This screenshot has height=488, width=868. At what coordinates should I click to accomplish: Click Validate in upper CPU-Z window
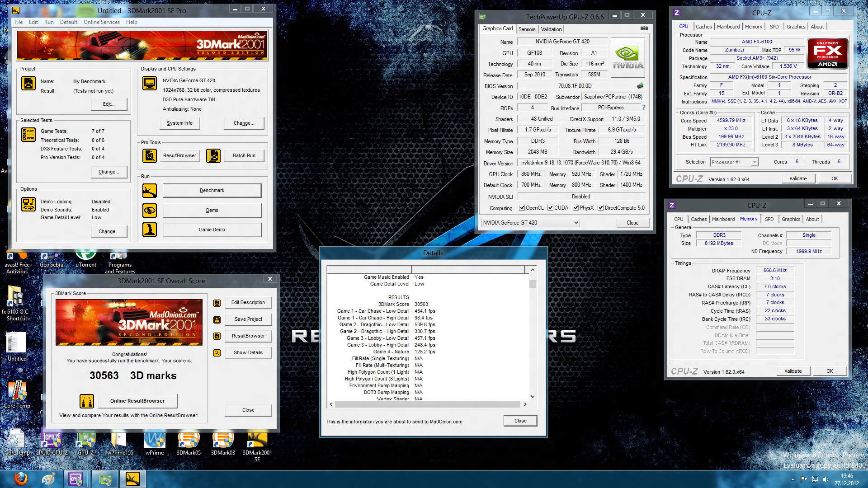coord(798,178)
